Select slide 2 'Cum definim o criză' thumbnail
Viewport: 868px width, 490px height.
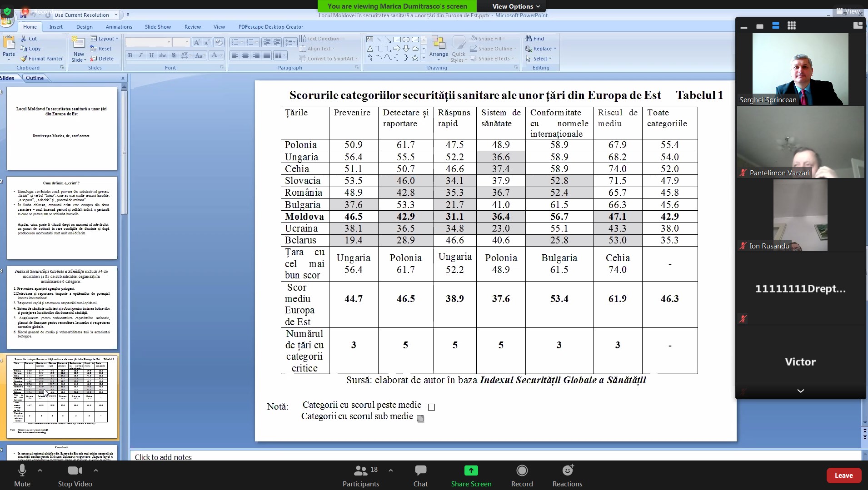click(x=62, y=218)
